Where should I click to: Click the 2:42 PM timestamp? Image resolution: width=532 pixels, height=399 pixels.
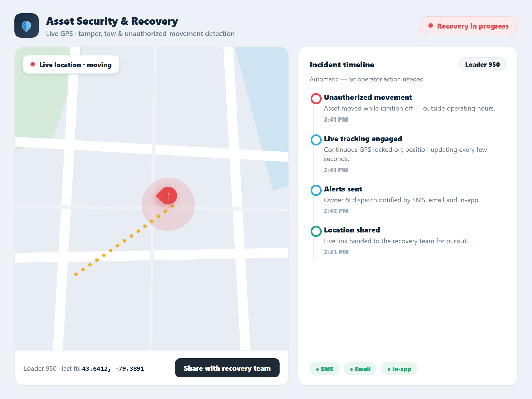(336, 211)
